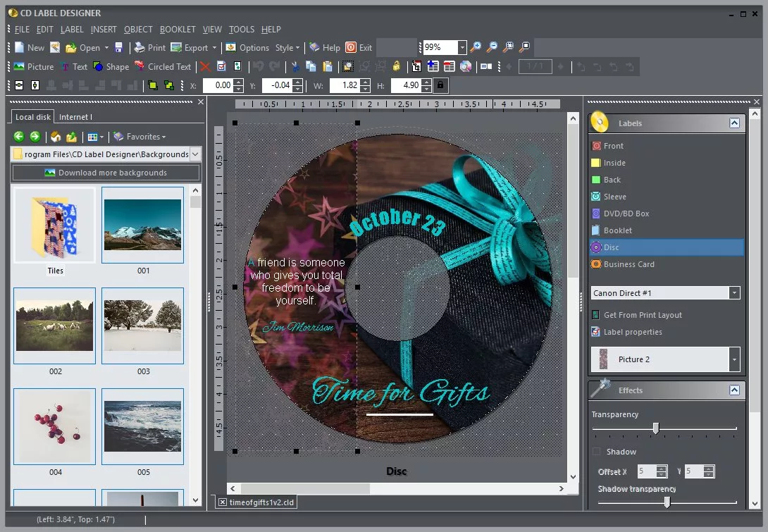Save the file with floppy disk icon
This screenshot has height=532, width=768.
[119, 48]
